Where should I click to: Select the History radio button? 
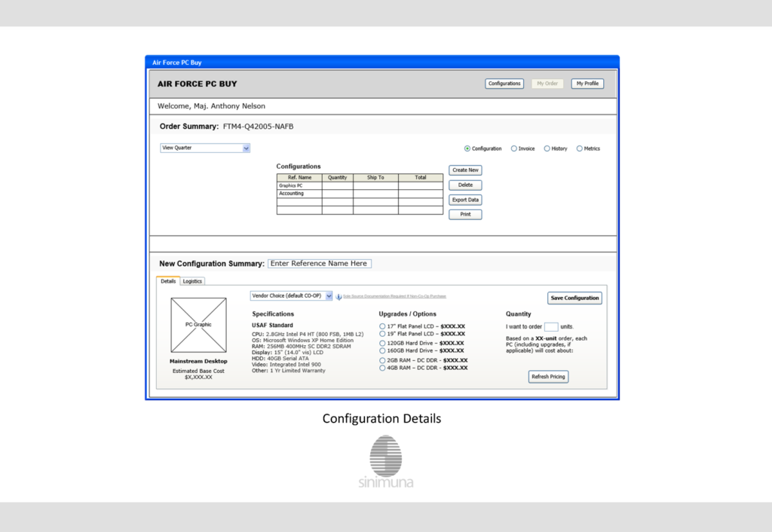tap(547, 148)
